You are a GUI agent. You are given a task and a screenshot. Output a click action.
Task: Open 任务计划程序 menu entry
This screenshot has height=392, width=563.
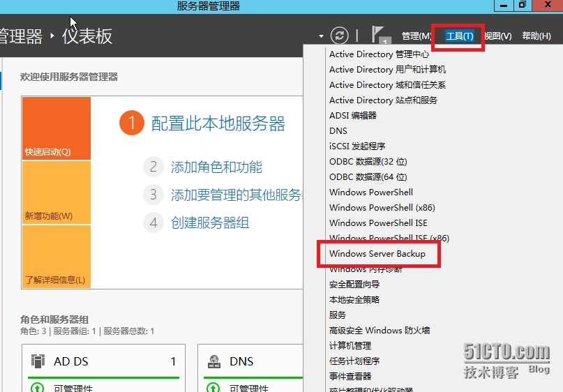pos(354,361)
